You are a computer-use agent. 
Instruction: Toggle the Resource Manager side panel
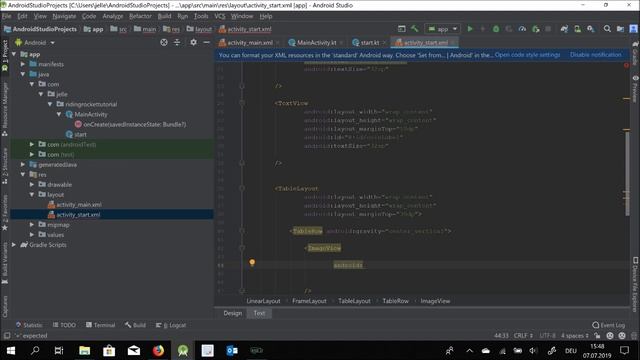pos(5,109)
